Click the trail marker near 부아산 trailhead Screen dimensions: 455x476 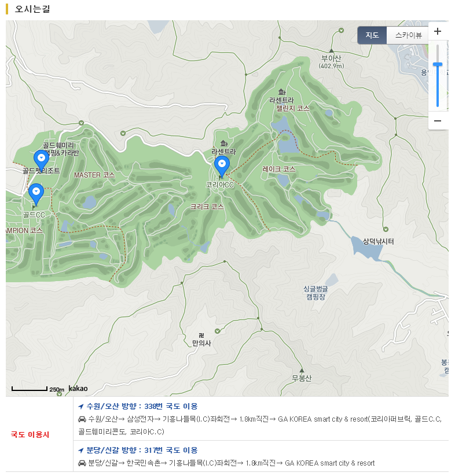click(x=341, y=30)
